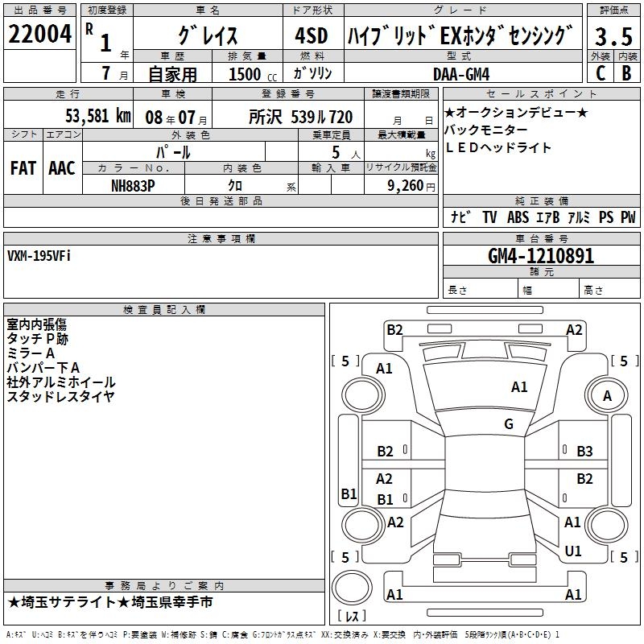Click the note VXM-195VFi
Image resolution: width=644 pixels, height=644 pixels.
(x=39, y=256)
